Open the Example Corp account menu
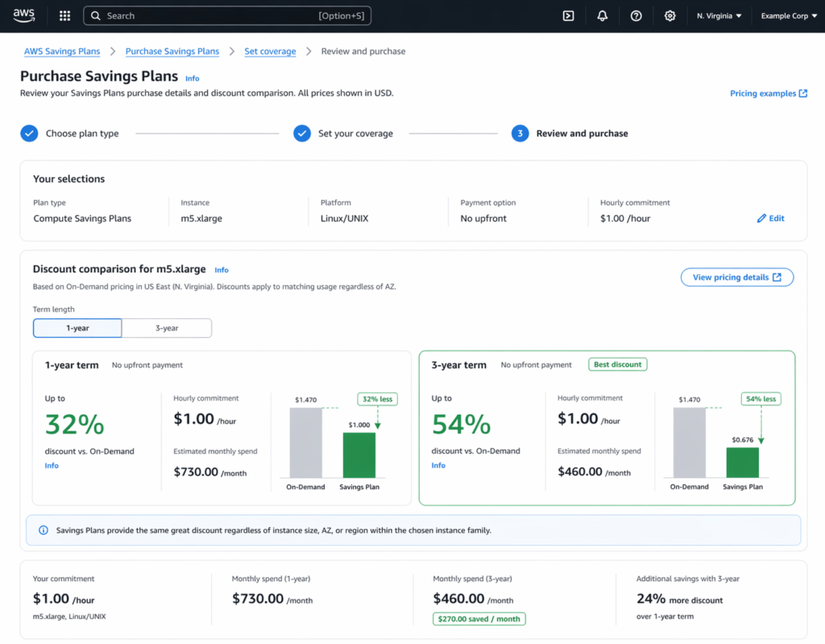 [788, 15]
